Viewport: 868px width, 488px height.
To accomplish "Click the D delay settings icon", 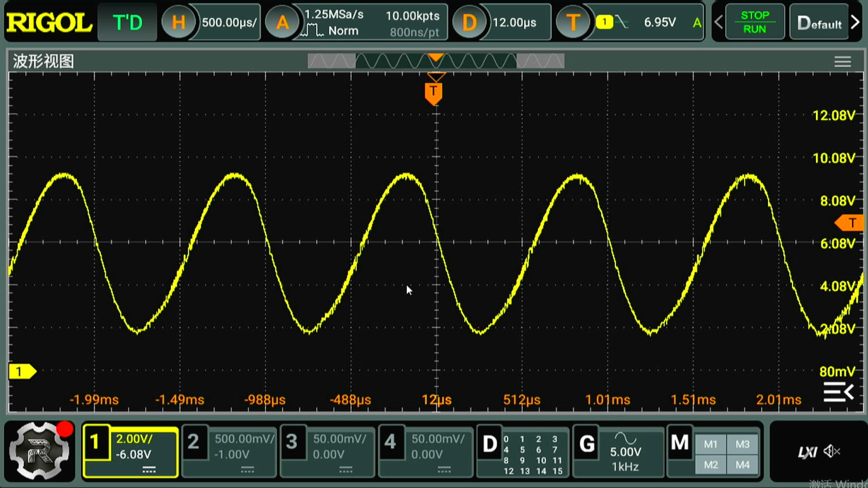I will pyautogui.click(x=469, y=22).
